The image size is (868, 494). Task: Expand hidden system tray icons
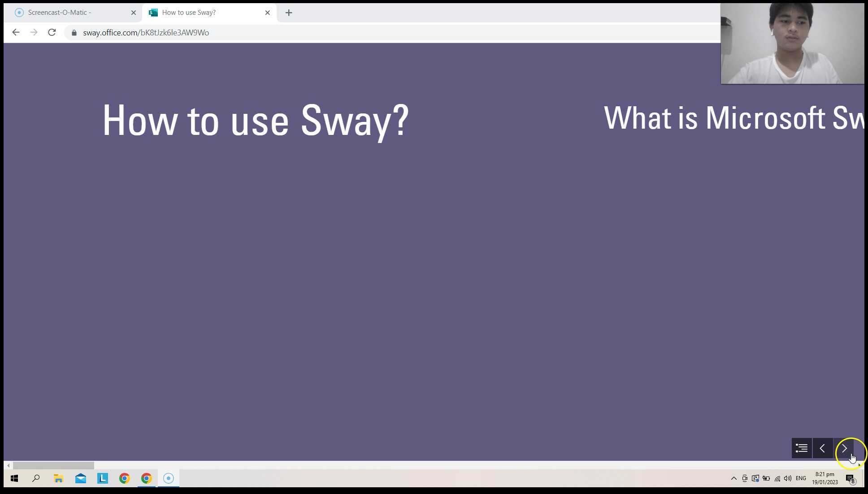tap(733, 478)
